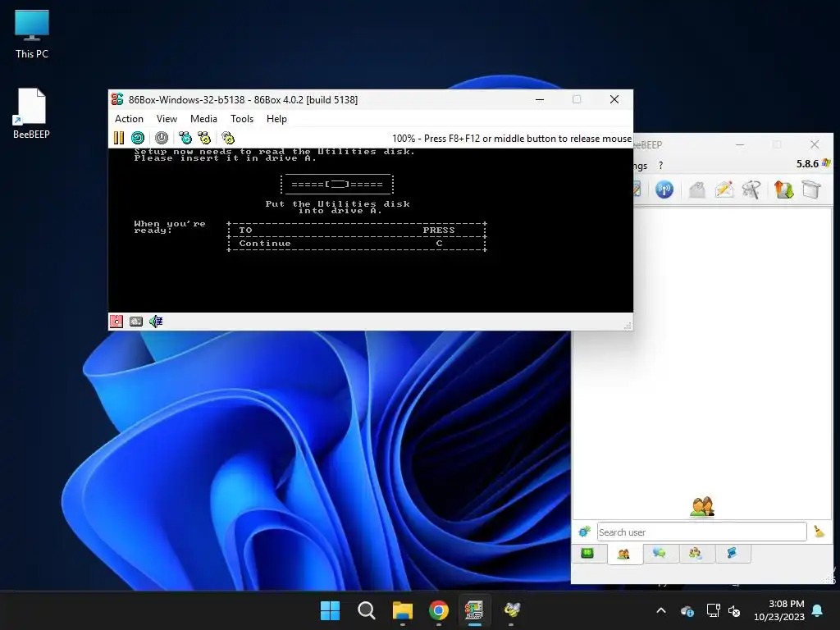Open the Media menu in 86Box
Image resolution: width=840 pixels, height=630 pixels.
pyautogui.click(x=203, y=119)
